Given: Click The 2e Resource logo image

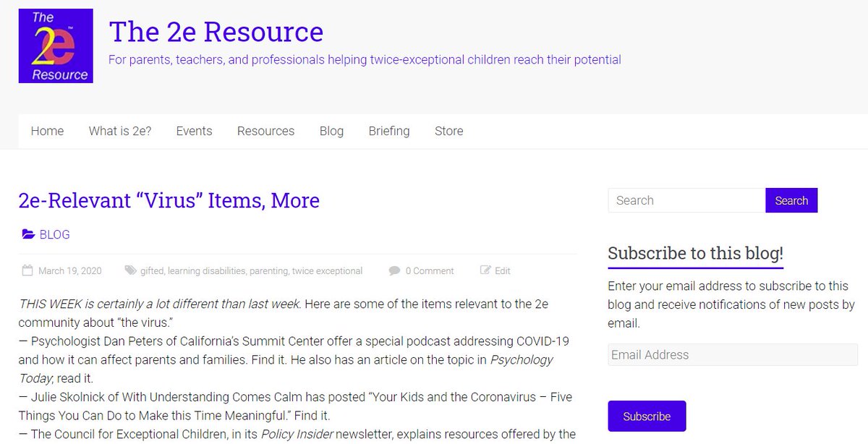Looking at the screenshot, I should coord(56,46).
